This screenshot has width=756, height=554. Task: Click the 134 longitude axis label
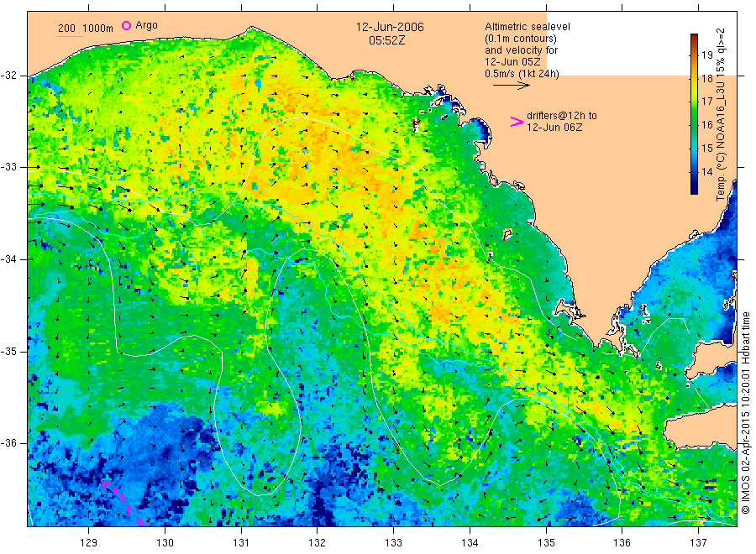coord(470,543)
